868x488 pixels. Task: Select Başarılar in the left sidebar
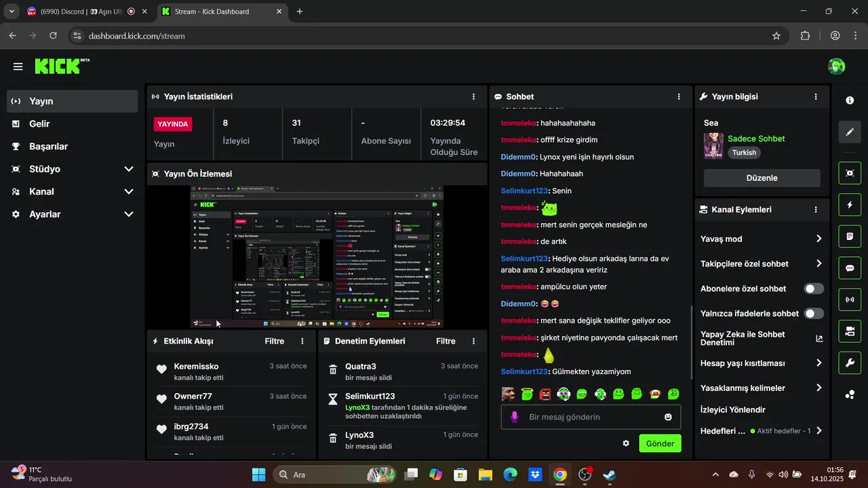point(73,146)
